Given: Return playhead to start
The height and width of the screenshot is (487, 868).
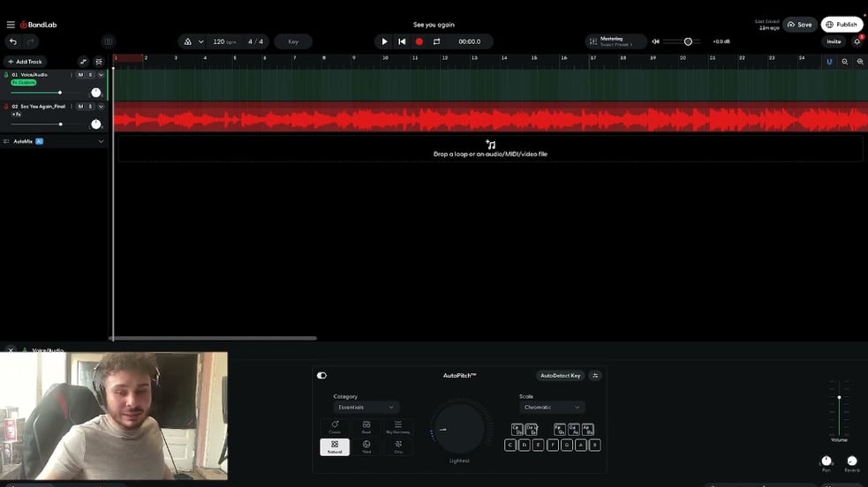Looking at the screenshot, I should 402,41.
